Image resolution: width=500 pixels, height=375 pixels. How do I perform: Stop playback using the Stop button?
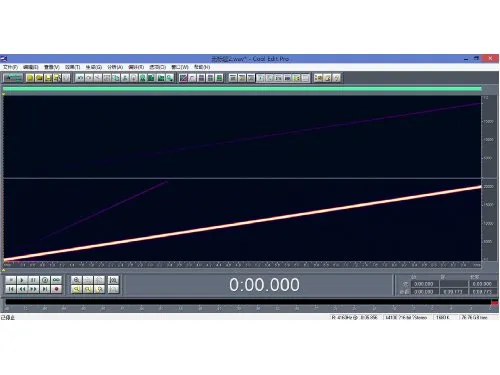11,280
